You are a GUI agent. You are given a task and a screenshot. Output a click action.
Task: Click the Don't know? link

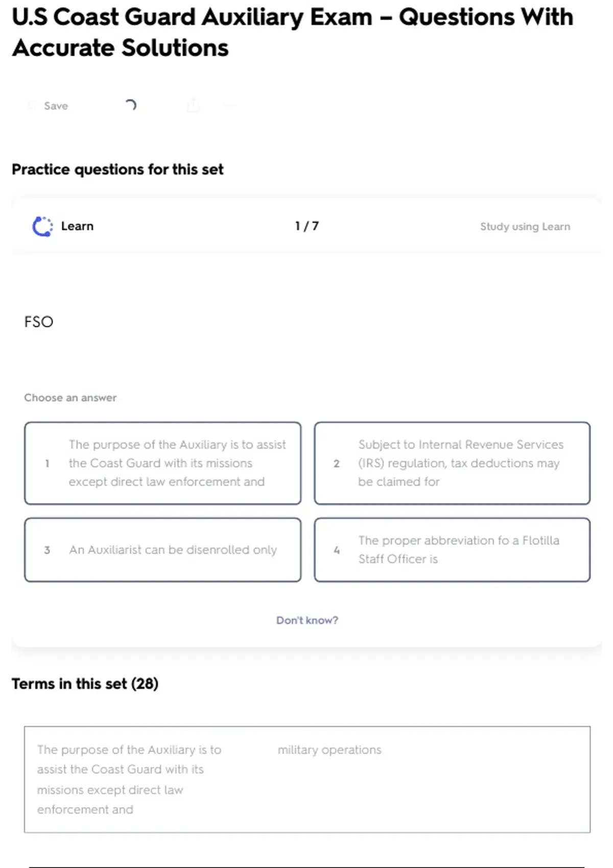pos(307,620)
